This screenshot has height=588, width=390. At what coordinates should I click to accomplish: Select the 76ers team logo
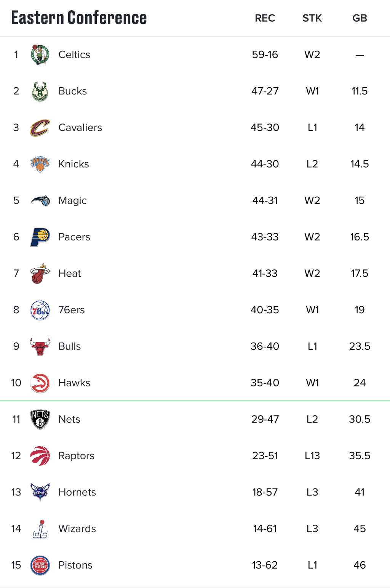pos(40,310)
